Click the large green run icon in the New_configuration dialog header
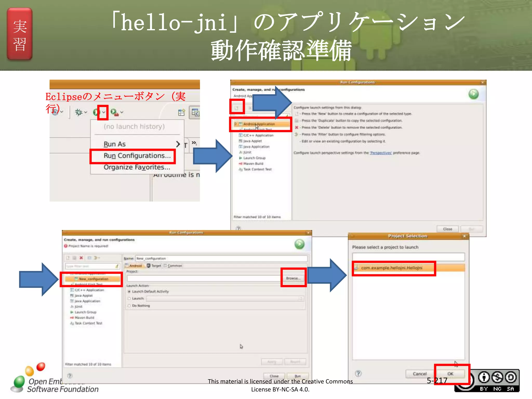Image resolution: width=532 pixels, height=399 pixels. coord(300,244)
